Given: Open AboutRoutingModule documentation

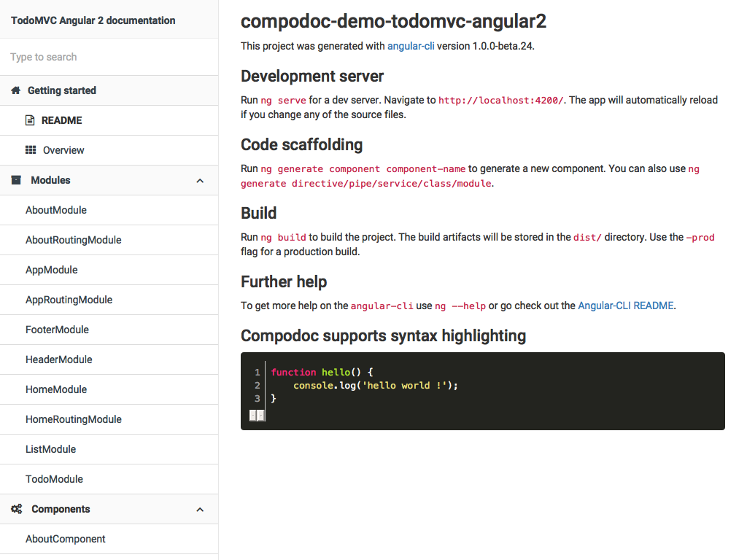Looking at the screenshot, I should [x=109, y=240].
